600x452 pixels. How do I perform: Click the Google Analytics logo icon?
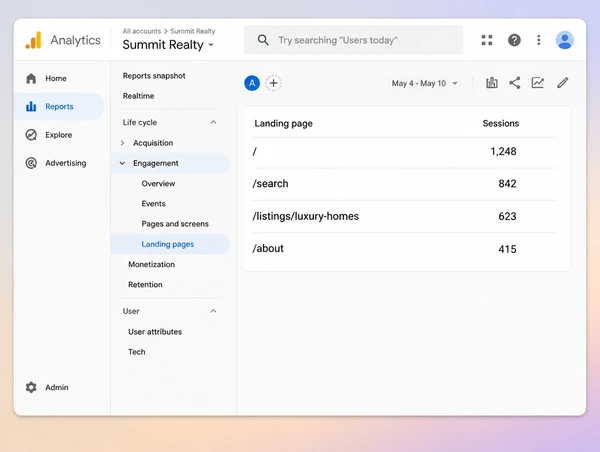(x=34, y=40)
